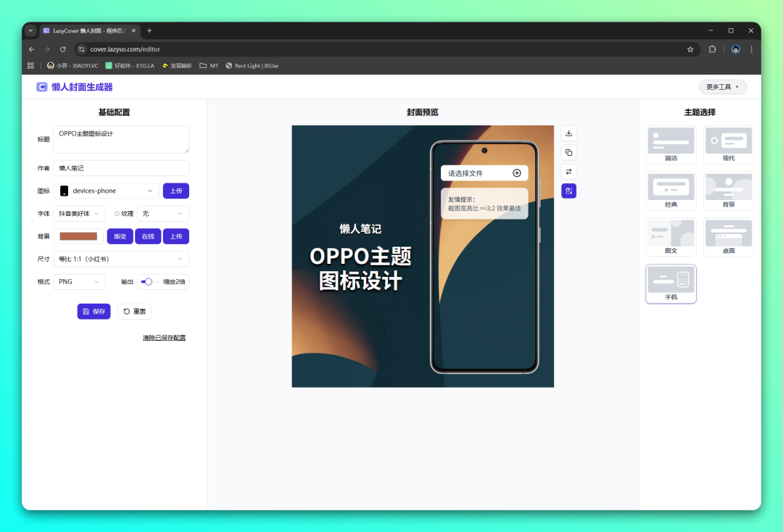Viewport: 783px width, 532px height.
Task: Open the 小羿 - XIAOYI.VC bookmark
Action: point(73,66)
